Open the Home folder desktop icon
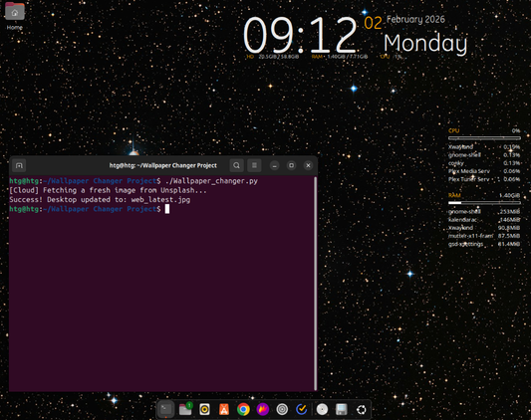Screen dimensions: 531x420 click(15, 16)
